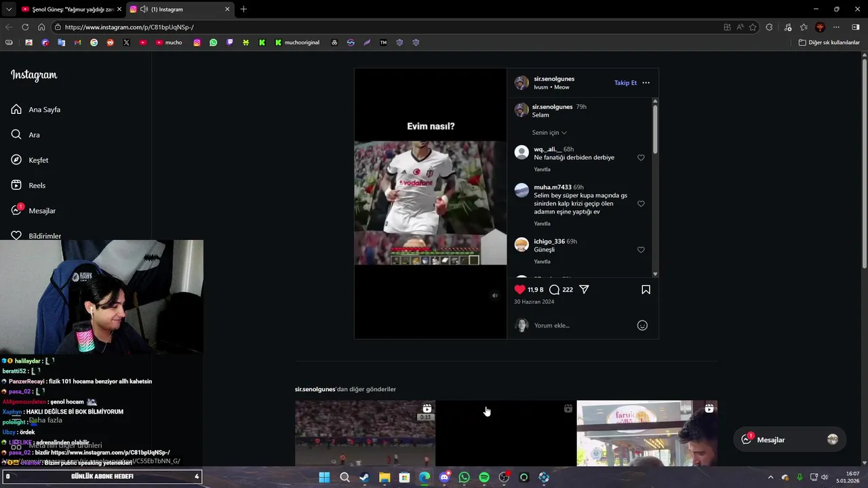The height and width of the screenshot is (488, 868).
Task: Open the Gmail bookmark in bookmarks bar
Action: pos(77,42)
